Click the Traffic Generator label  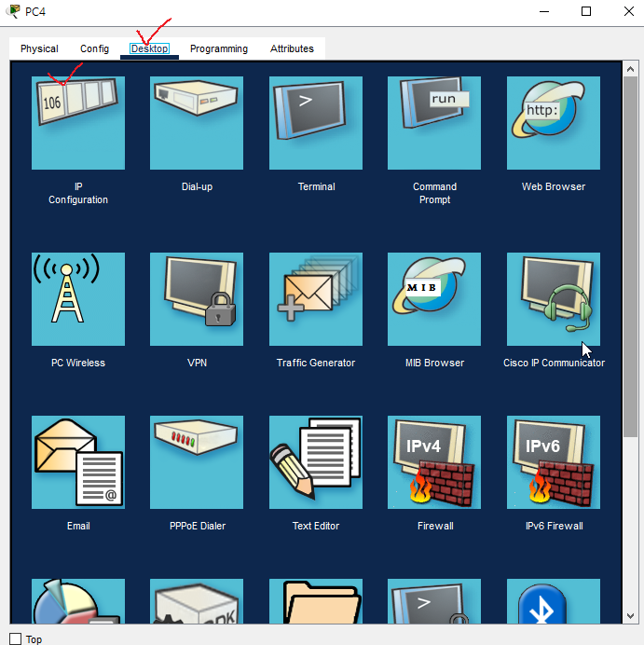[x=316, y=363]
